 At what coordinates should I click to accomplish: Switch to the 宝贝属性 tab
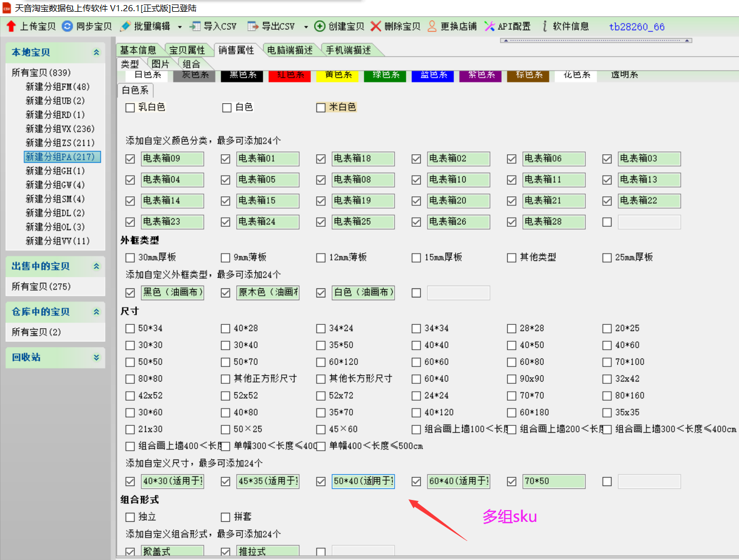(x=187, y=51)
